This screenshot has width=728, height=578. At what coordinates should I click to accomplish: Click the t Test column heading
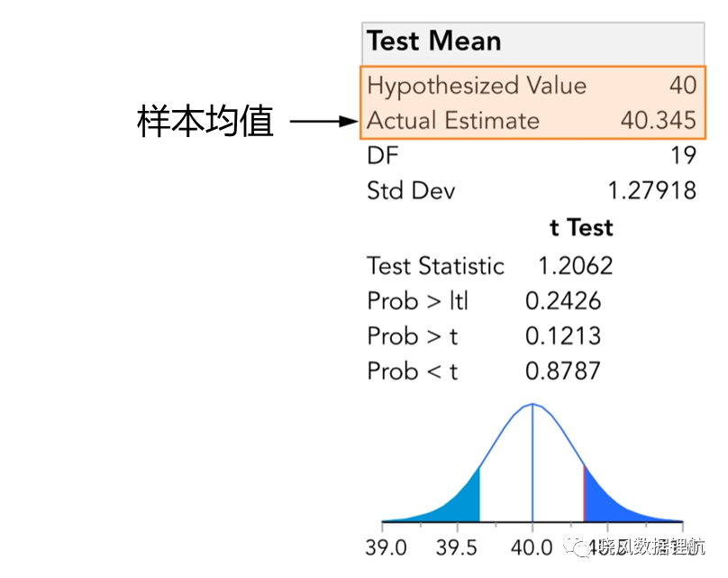(x=581, y=227)
